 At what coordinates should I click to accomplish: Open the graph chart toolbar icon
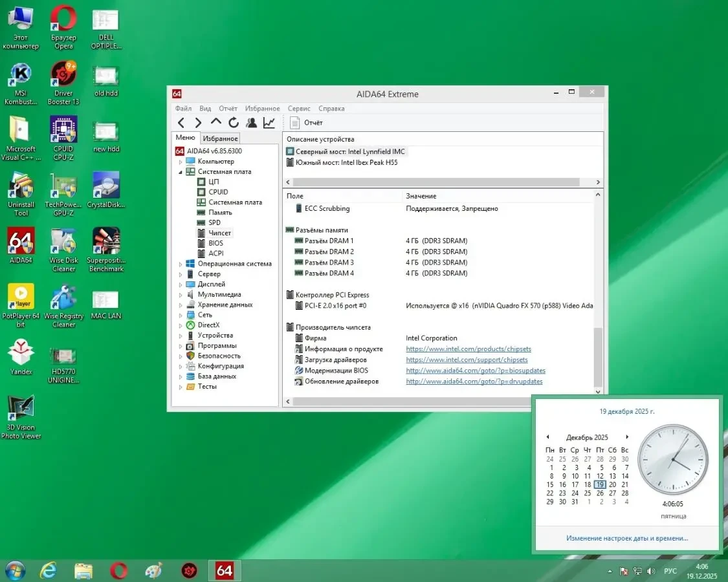pyautogui.click(x=269, y=123)
